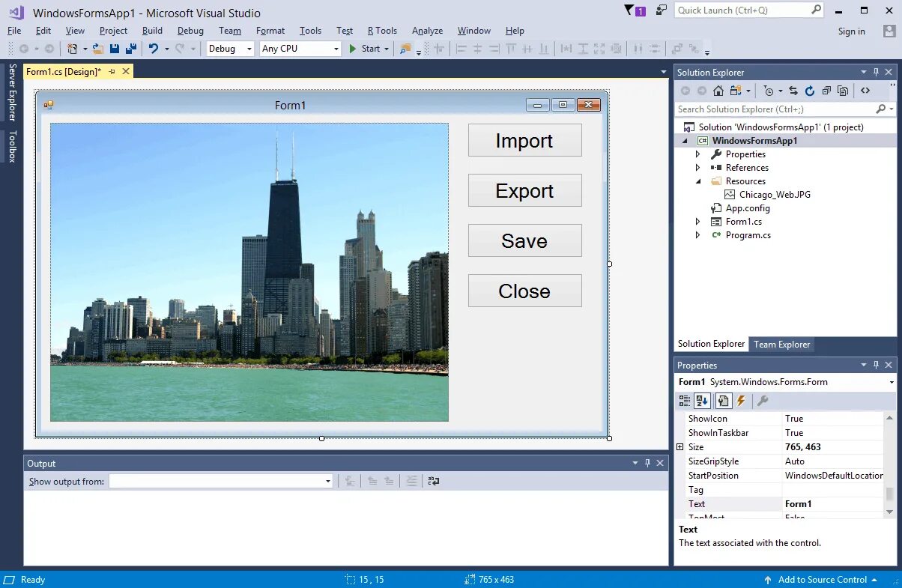
Task: Click Sign in link
Action: tap(851, 31)
